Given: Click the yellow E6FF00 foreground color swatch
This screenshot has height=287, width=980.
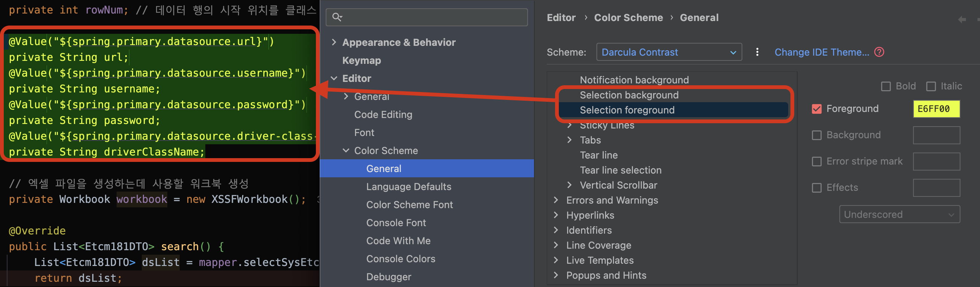Looking at the screenshot, I should pos(936,109).
